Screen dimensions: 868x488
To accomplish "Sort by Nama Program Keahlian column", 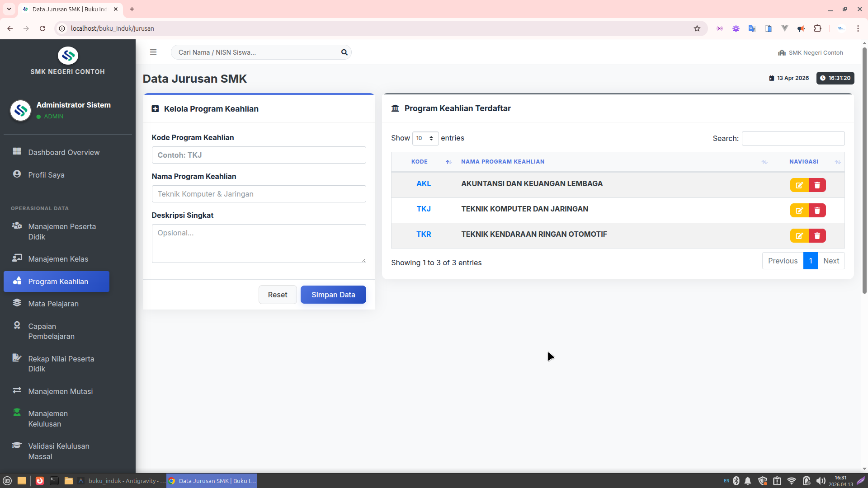I will 503,162.
